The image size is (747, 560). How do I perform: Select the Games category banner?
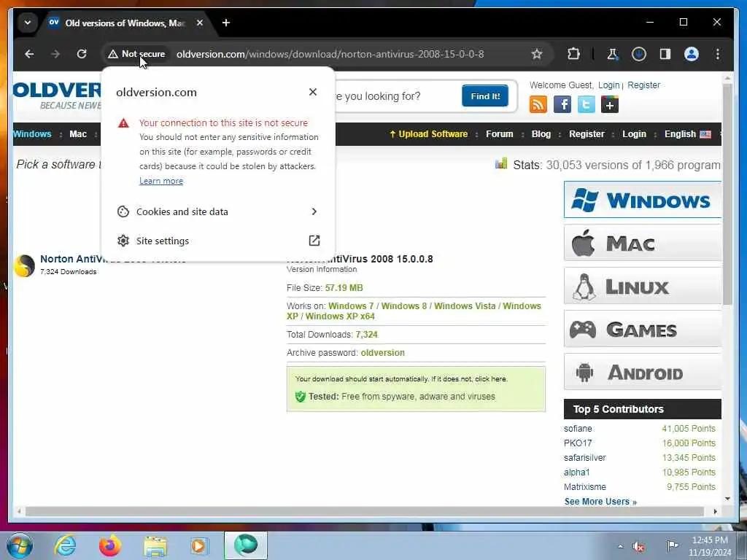click(642, 329)
